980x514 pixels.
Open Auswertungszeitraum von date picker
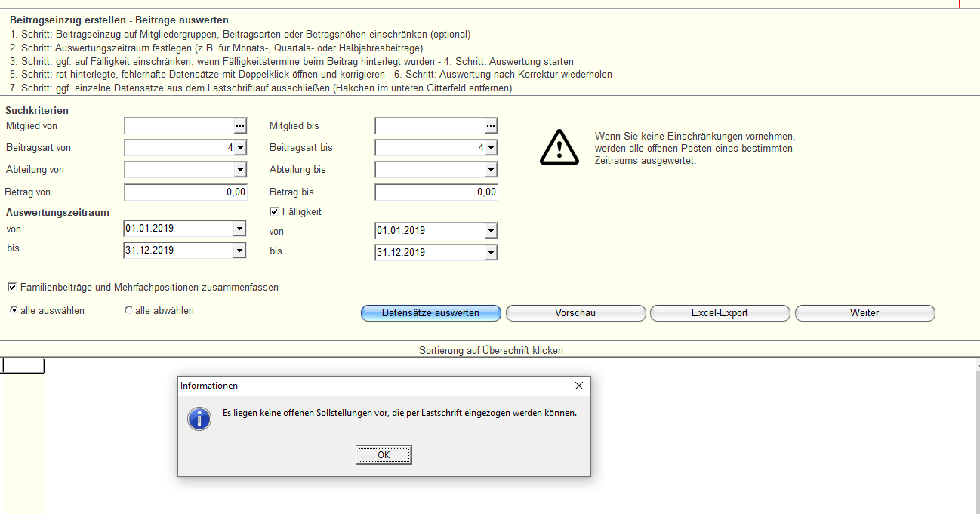click(x=240, y=229)
